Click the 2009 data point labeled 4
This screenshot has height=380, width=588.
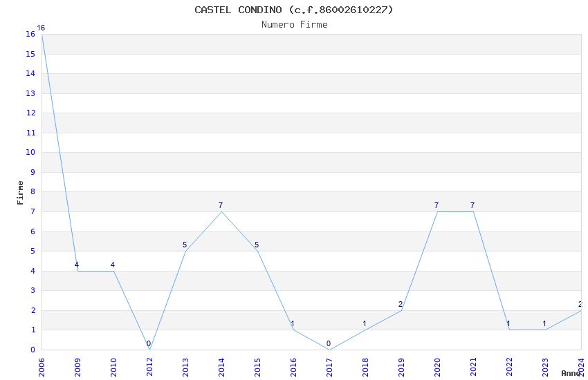77,265
